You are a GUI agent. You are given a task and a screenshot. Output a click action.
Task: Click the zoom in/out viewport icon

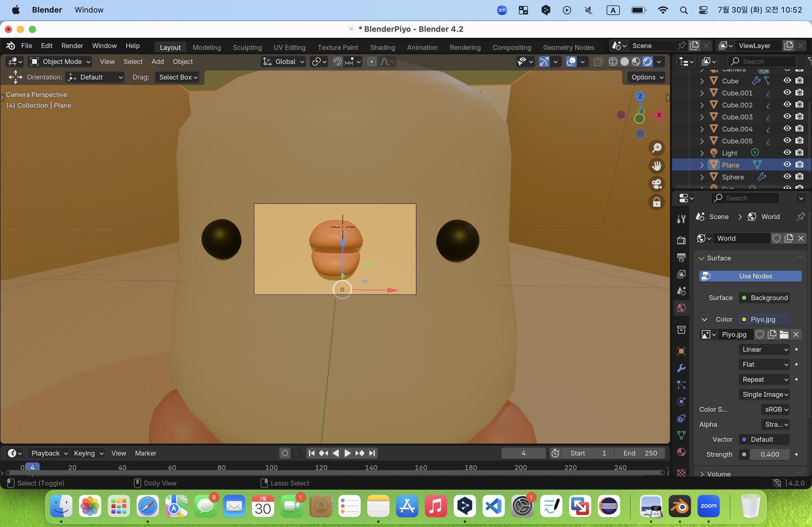click(x=656, y=148)
